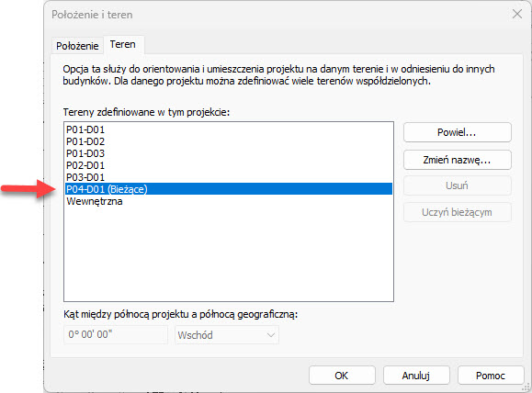Screen dimensions: 532x393
Task: Choose the P01-D02 site entry
Action: [x=229, y=141]
